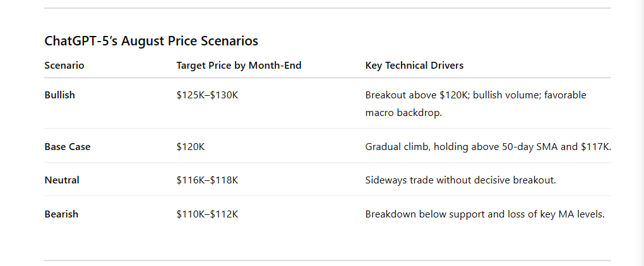Viewport: 644px width, 266px height.
Task: Select the Bullish scenario label
Action: click(x=59, y=95)
